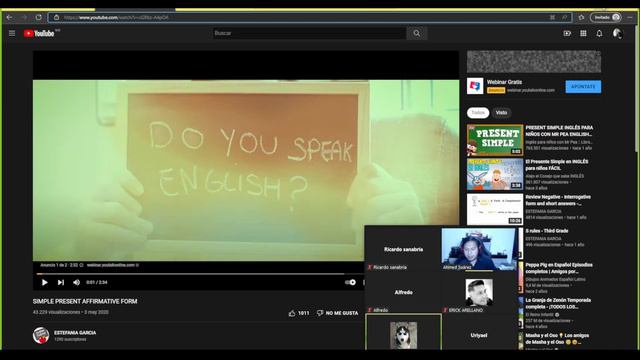Viewport: 640px width, 360px height.
Task: Select Ricardo sanabria participant tile
Action: [x=403, y=249]
